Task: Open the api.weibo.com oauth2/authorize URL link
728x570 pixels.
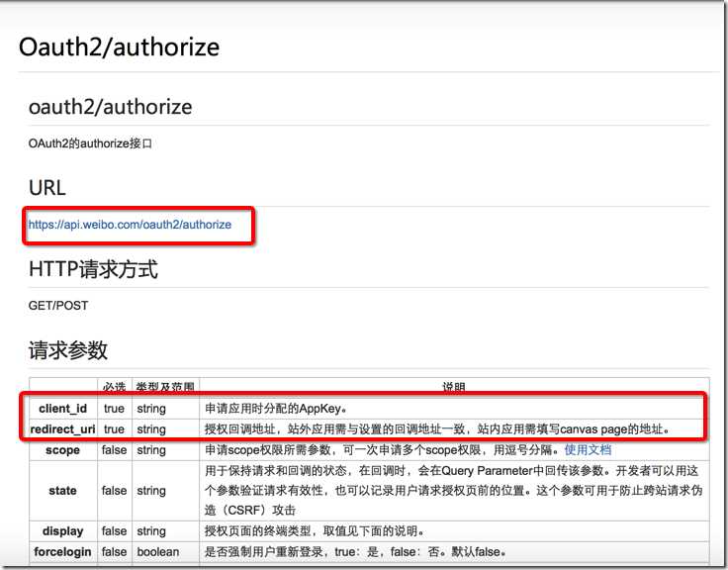Action: (x=130, y=225)
